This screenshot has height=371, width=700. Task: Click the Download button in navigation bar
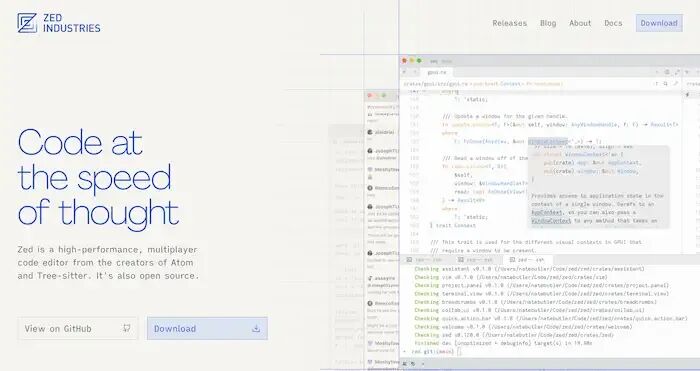(659, 23)
